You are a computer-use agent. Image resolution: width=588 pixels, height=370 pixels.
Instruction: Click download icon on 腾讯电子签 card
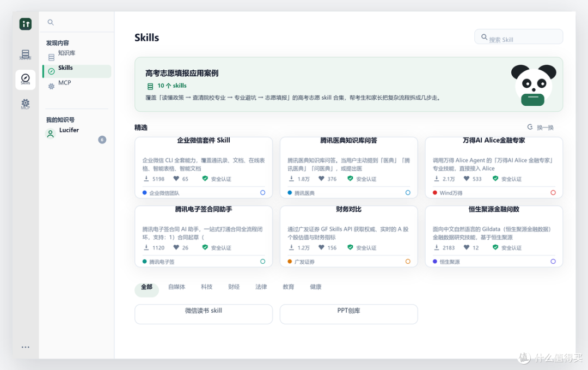(146, 247)
